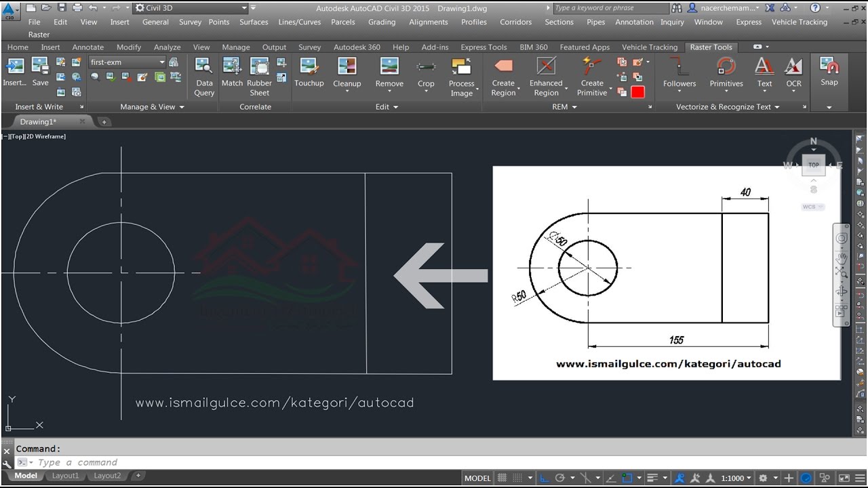
Task: Open the Raster menu
Action: click(x=39, y=35)
